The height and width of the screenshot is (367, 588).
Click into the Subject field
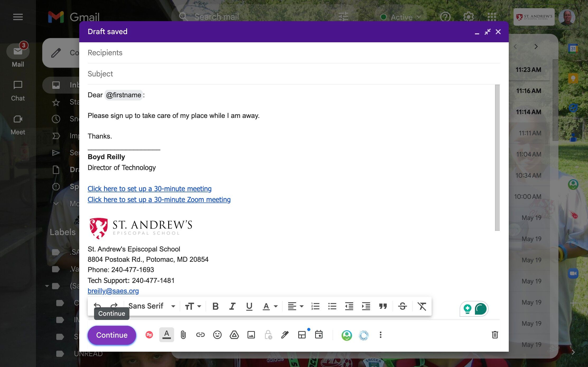coord(293,74)
